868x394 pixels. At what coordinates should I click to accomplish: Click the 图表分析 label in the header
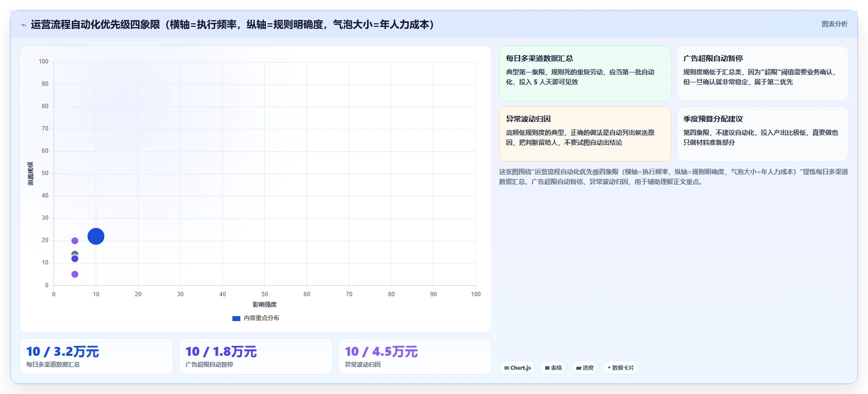click(x=834, y=24)
